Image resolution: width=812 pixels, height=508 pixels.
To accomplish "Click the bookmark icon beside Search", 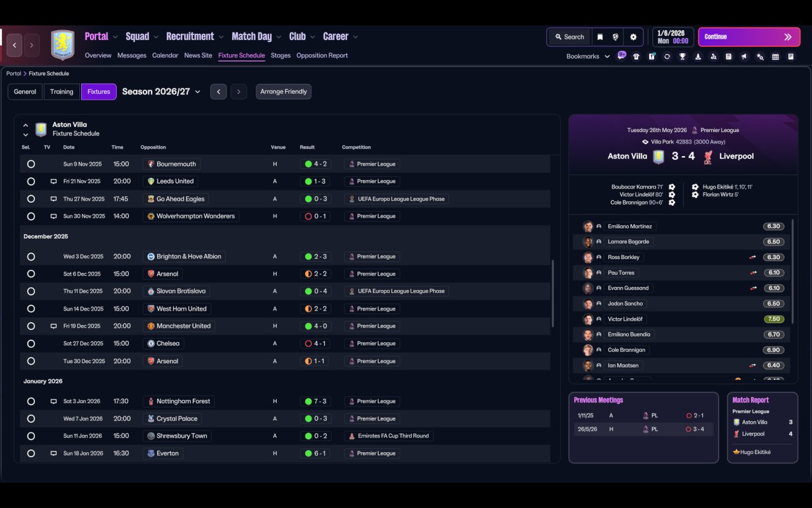I will coord(599,37).
